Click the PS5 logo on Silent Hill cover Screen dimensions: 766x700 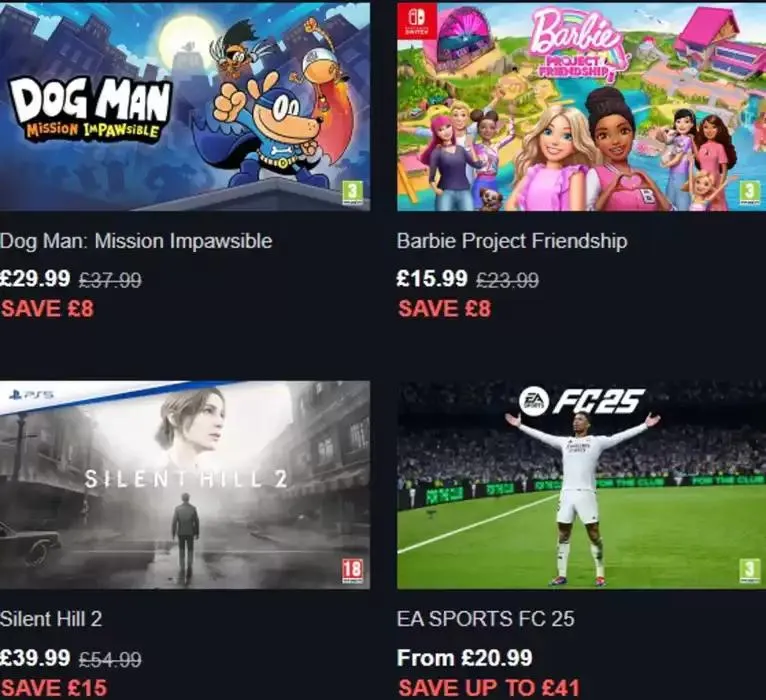pyautogui.click(x=31, y=394)
